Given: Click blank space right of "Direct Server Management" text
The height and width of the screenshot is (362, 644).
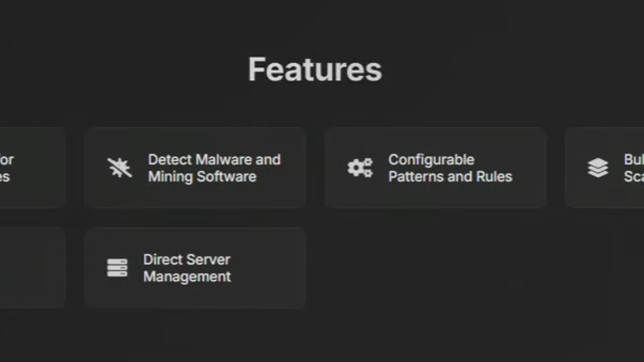Looking at the screenshot, I should 268,268.
